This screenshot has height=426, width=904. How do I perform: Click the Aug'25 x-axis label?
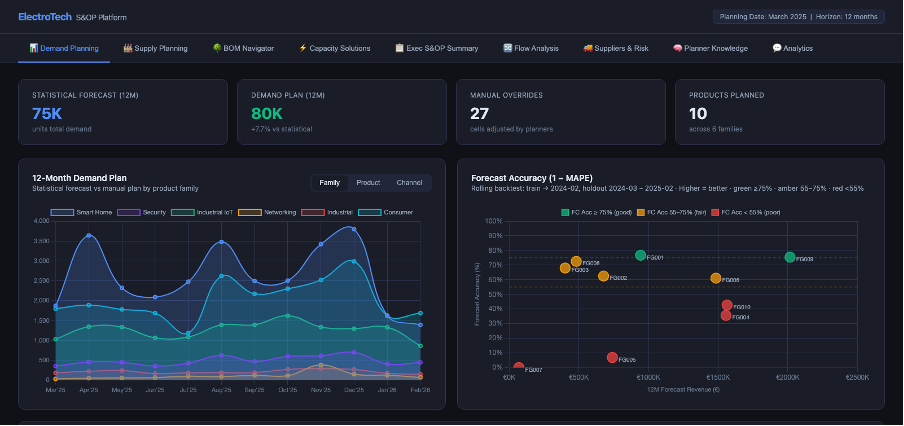tap(221, 390)
